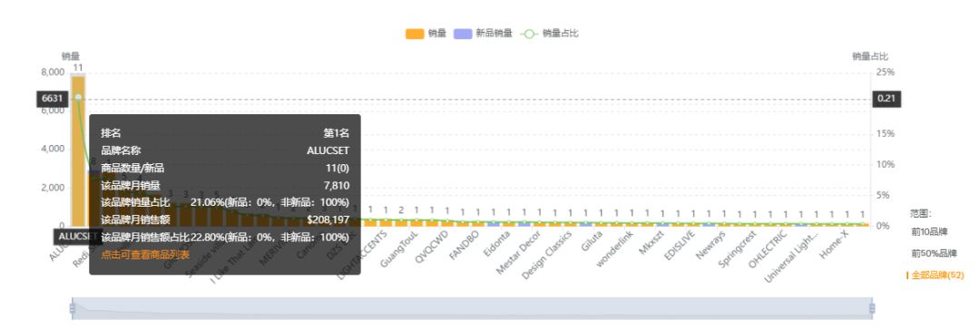Image resolution: width=980 pixels, height=330 pixels.
Task: Click the left handle of zoom slider
Action: pos(72,308)
